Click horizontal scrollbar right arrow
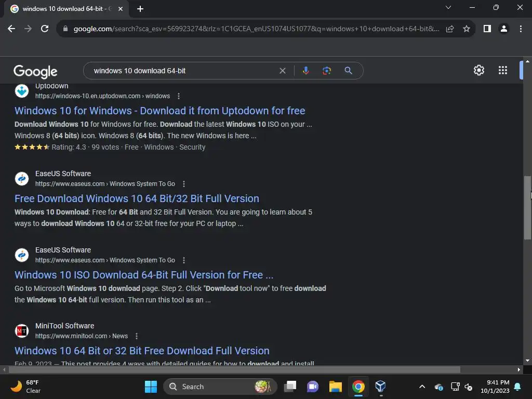Image resolution: width=532 pixels, height=399 pixels. [519, 369]
